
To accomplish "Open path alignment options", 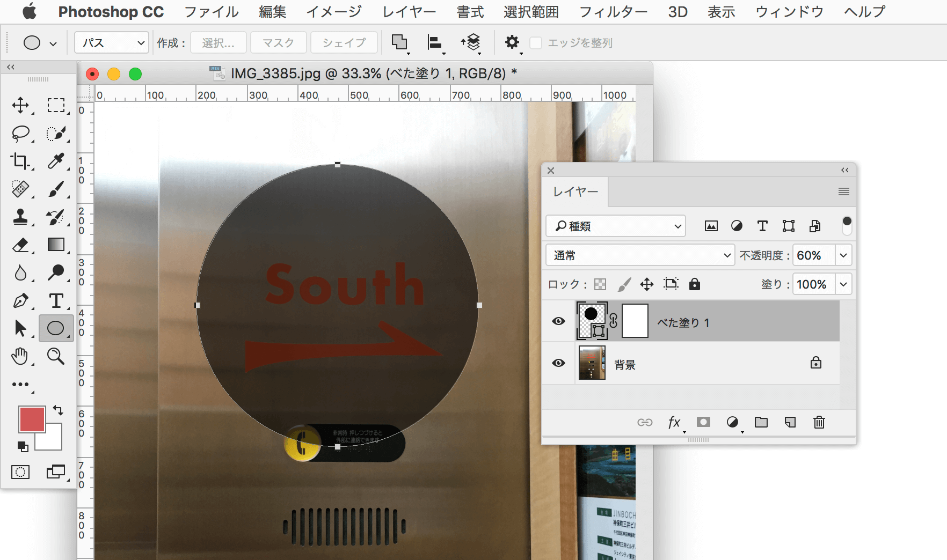I will click(x=435, y=43).
